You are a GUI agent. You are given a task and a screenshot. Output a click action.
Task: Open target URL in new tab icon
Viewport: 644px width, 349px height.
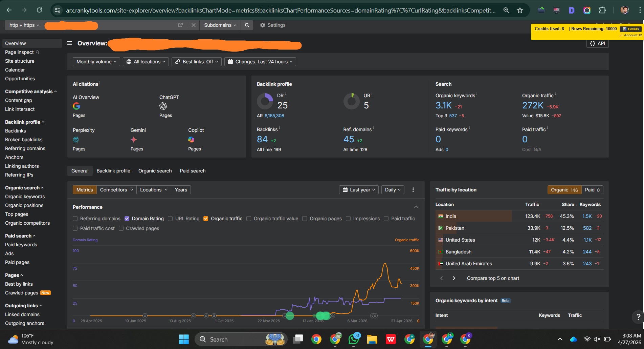180,25
